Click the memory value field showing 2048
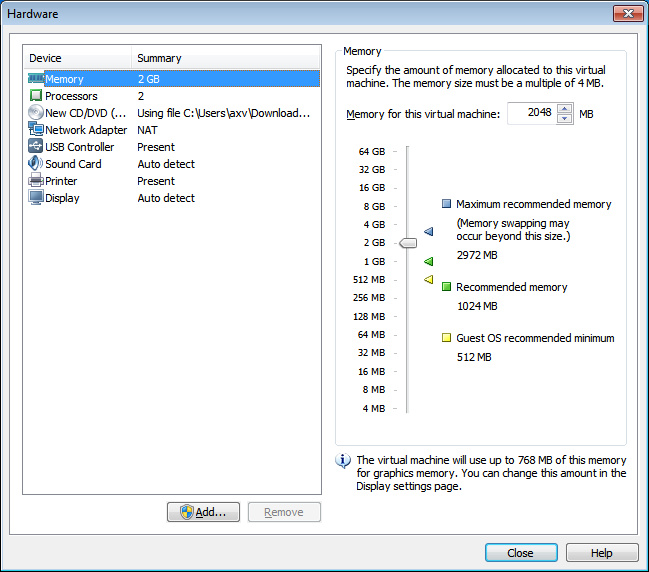This screenshot has width=649, height=572. (x=532, y=113)
